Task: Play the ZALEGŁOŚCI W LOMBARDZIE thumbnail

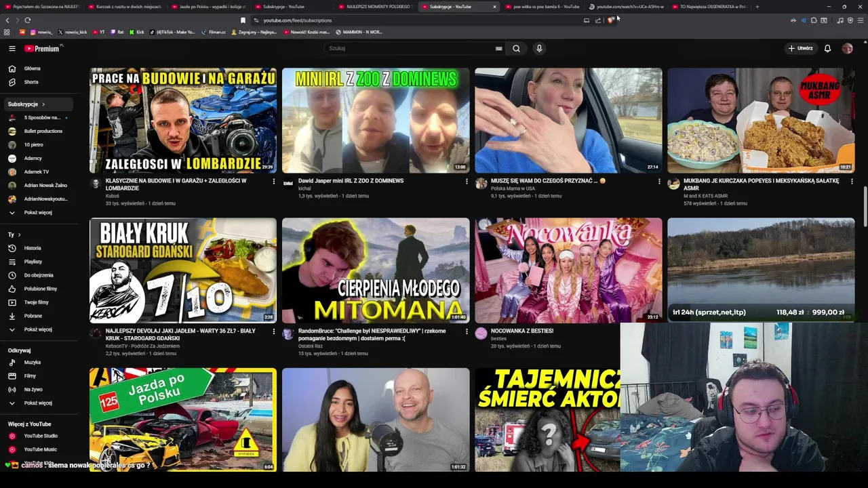Action: pos(183,121)
